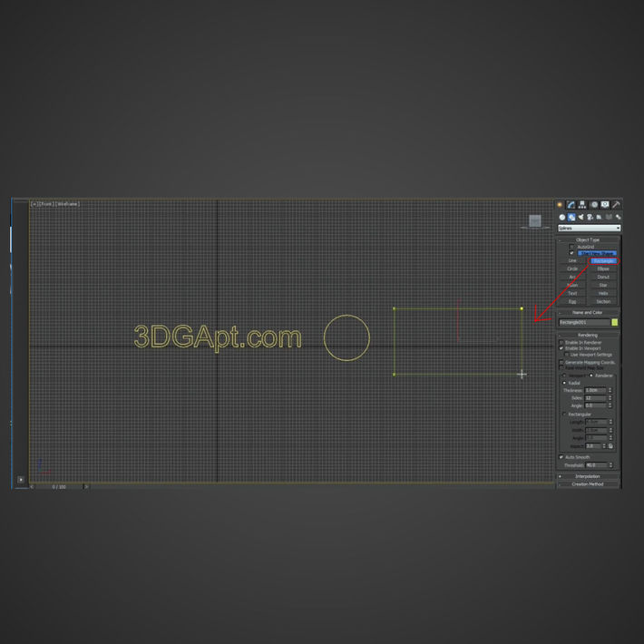The image size is (644, 644).
Task: Toggle the aspect lock icon
Action: click(x=610, y=446)
